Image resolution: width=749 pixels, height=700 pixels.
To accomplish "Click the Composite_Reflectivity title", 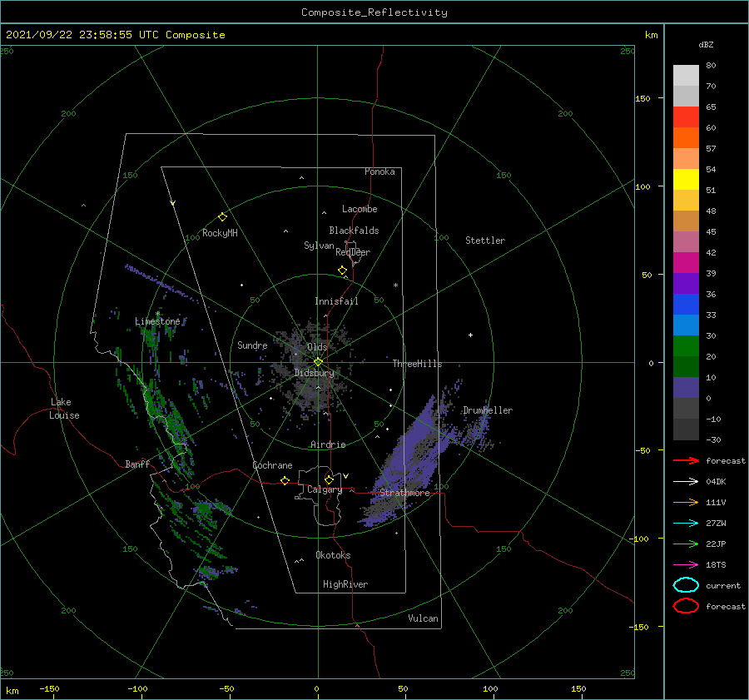I will (x=374, y=12).
